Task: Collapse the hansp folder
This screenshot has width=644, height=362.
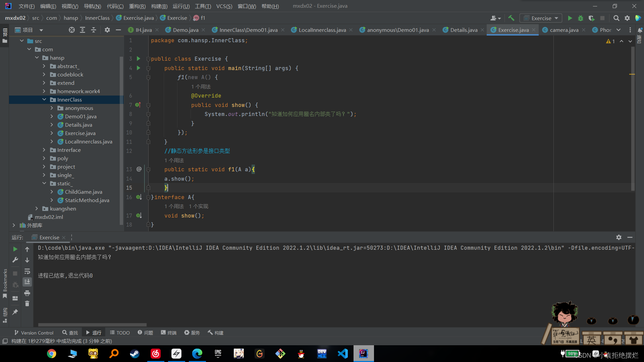Action: [37, 58]
